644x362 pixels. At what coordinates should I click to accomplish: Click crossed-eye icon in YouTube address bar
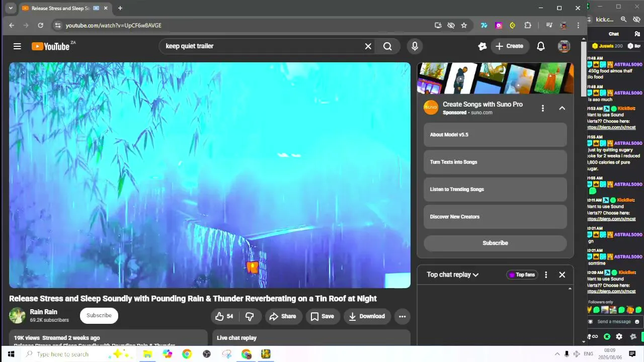point(451,25)
